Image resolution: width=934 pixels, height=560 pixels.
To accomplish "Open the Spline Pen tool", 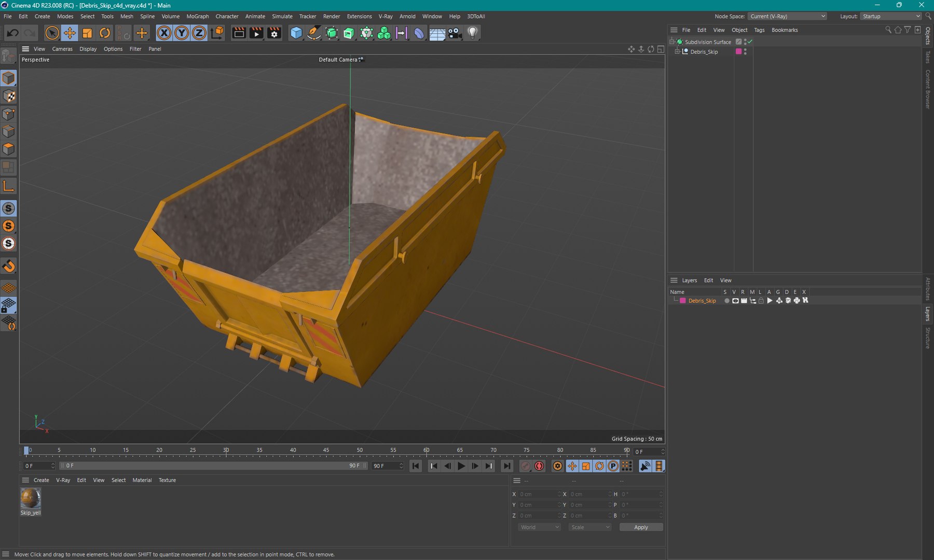I will [x=314, y=33].
